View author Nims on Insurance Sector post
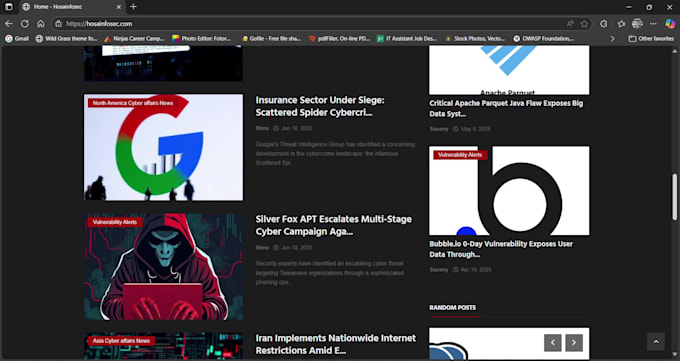The image size is (680, 361). (x=262, y=128)
